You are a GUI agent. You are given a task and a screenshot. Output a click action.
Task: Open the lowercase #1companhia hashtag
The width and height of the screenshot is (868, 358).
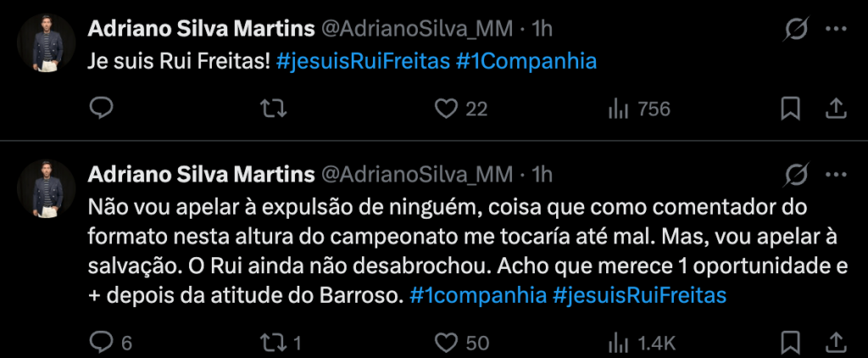coord(476,296)
